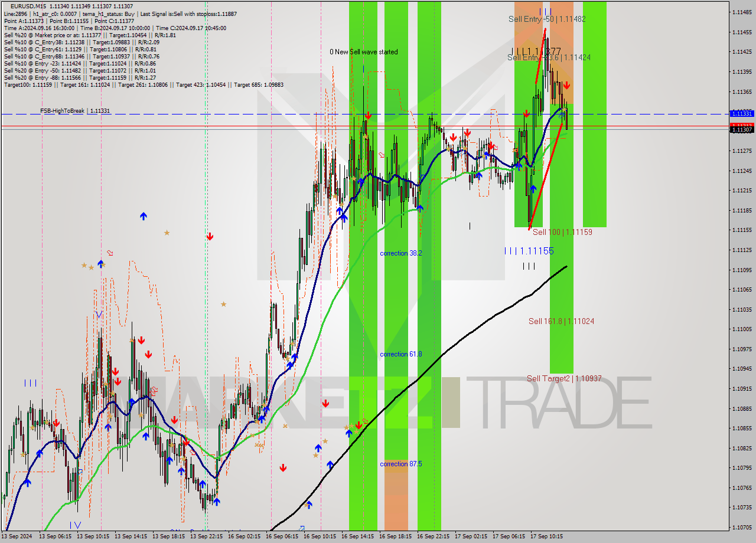Click the current price 1.11307 tag on axis
The image size is (756, 543).
pos(741,130)
